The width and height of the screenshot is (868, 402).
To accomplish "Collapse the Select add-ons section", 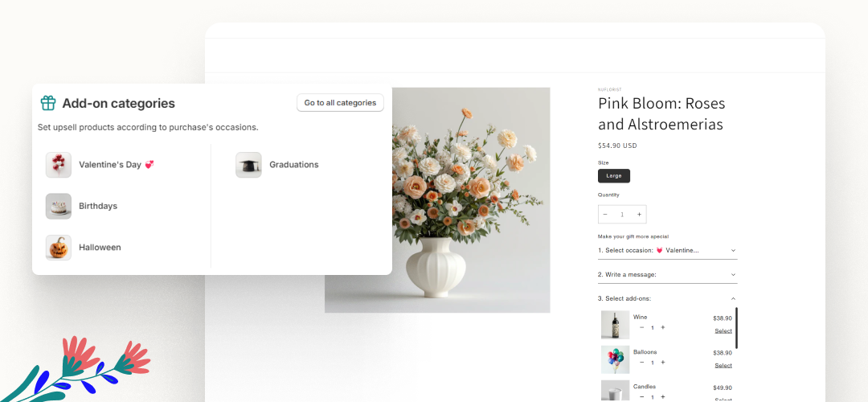I will (733, 299).
